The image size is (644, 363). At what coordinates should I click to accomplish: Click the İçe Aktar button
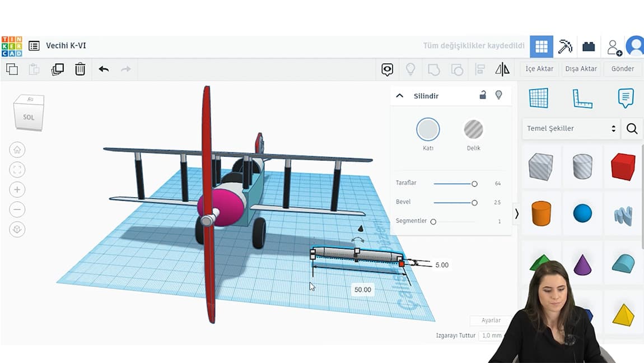[x=539, y=69]
